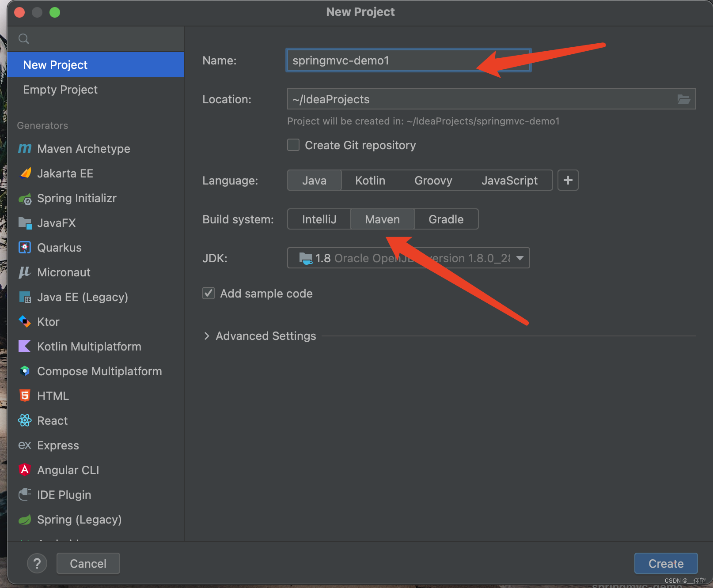Focus the project Name field
Screen dimensions: 713x588
[409, 60]
